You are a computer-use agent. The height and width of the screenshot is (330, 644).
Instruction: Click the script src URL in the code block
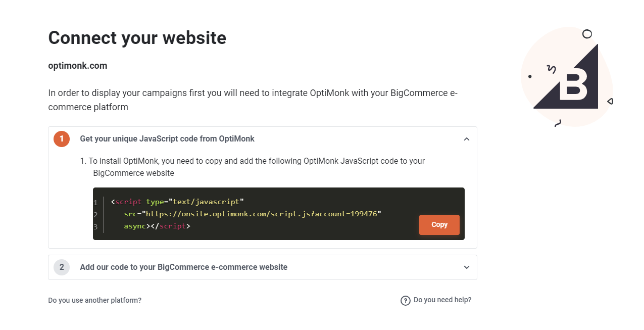click(x=261, y=214)
